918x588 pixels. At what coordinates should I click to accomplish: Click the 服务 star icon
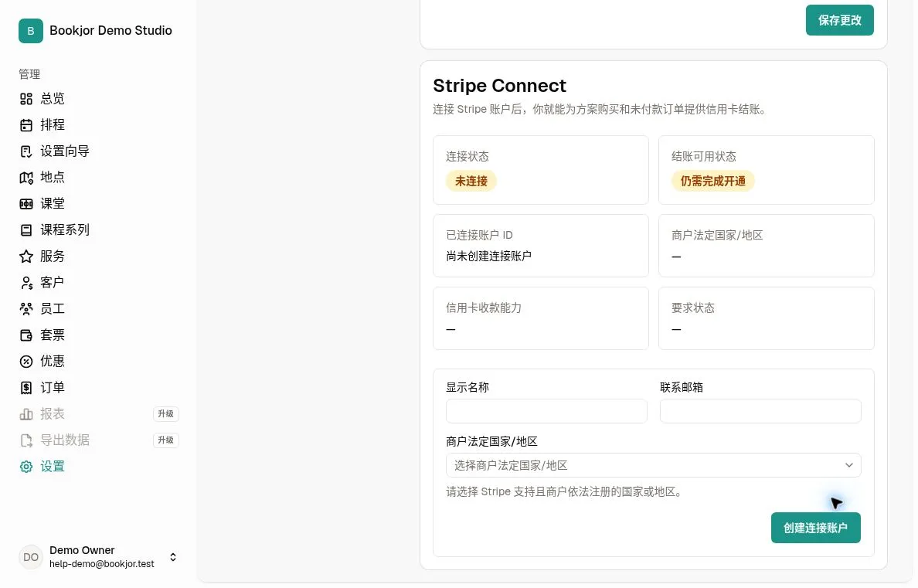[26, 257]
